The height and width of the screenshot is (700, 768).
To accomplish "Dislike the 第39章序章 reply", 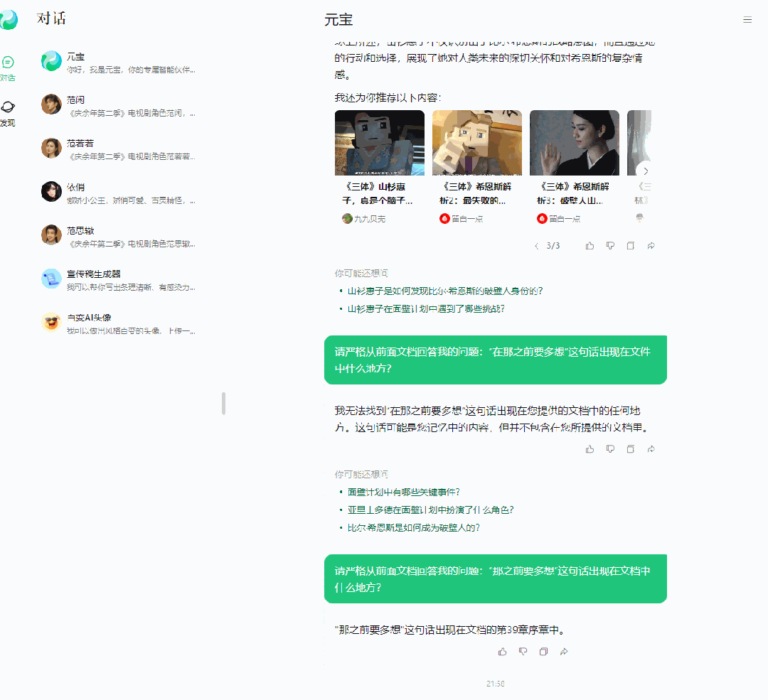I will [523, 652].
